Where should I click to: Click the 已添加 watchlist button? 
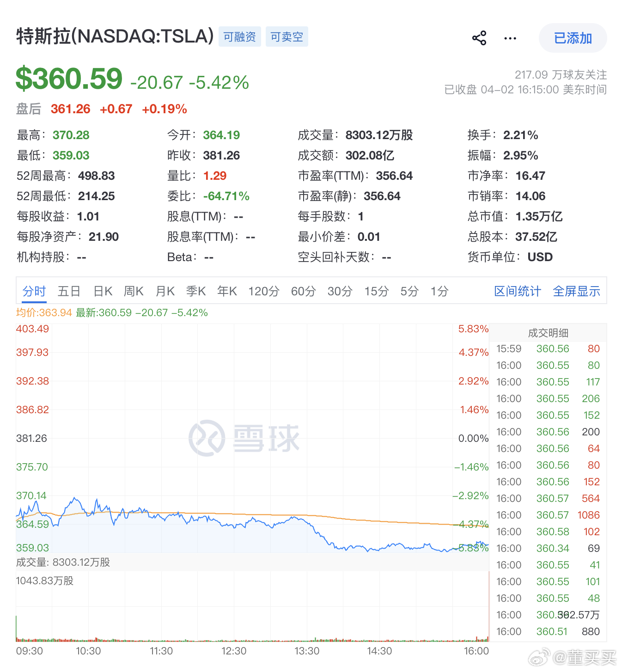tap(573, 38)
